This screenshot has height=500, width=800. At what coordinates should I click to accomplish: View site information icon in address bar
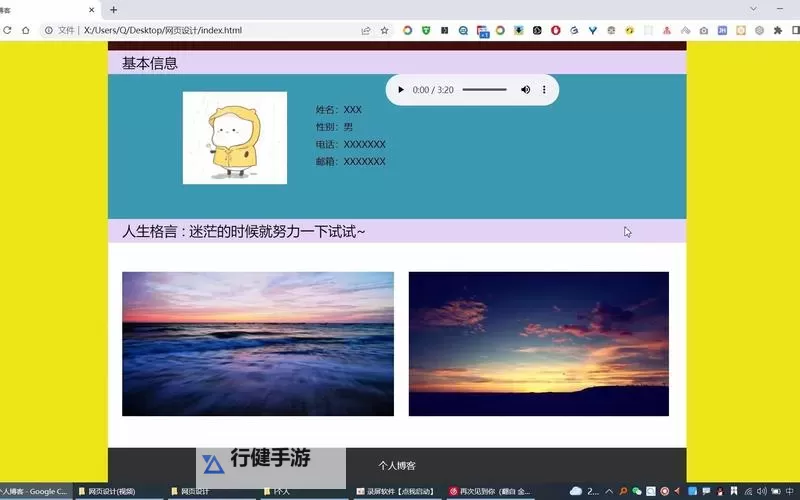coord(48,31)
